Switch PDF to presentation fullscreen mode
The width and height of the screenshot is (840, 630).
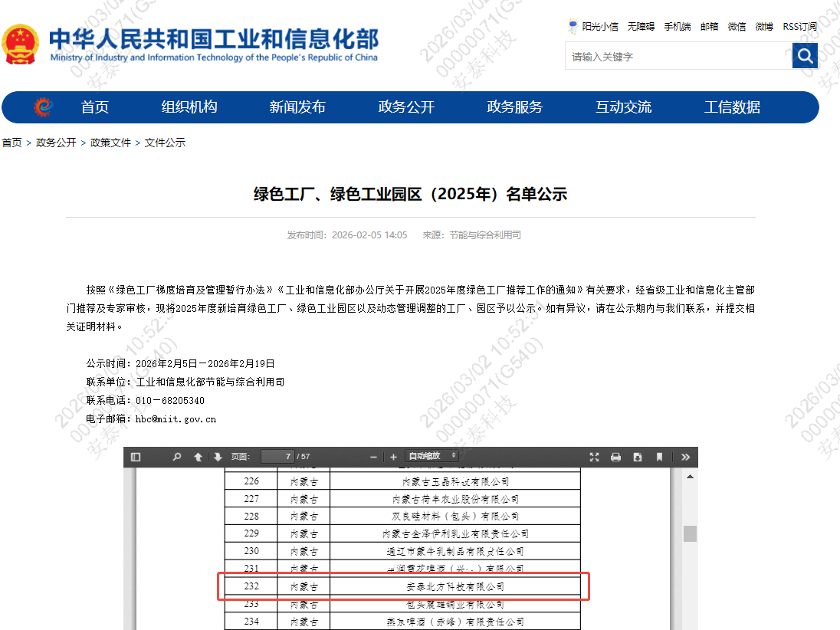tap(594, 457)
